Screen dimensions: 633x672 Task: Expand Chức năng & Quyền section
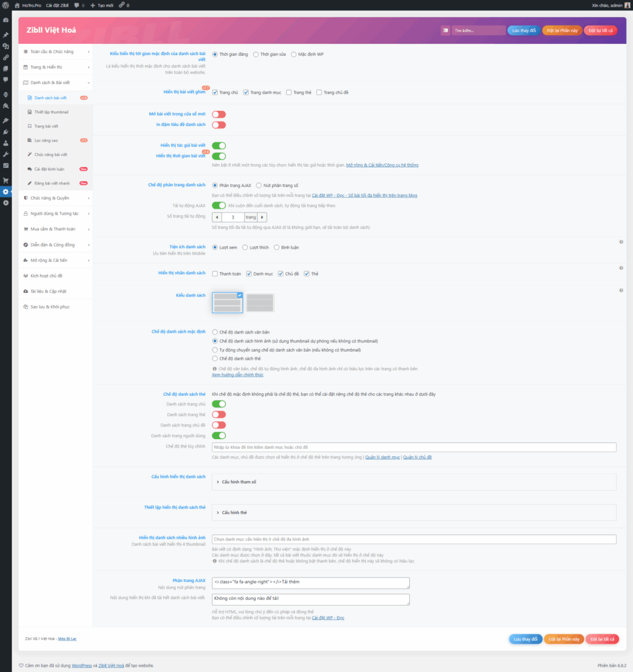pyautogui.click(x=56, y=198)
